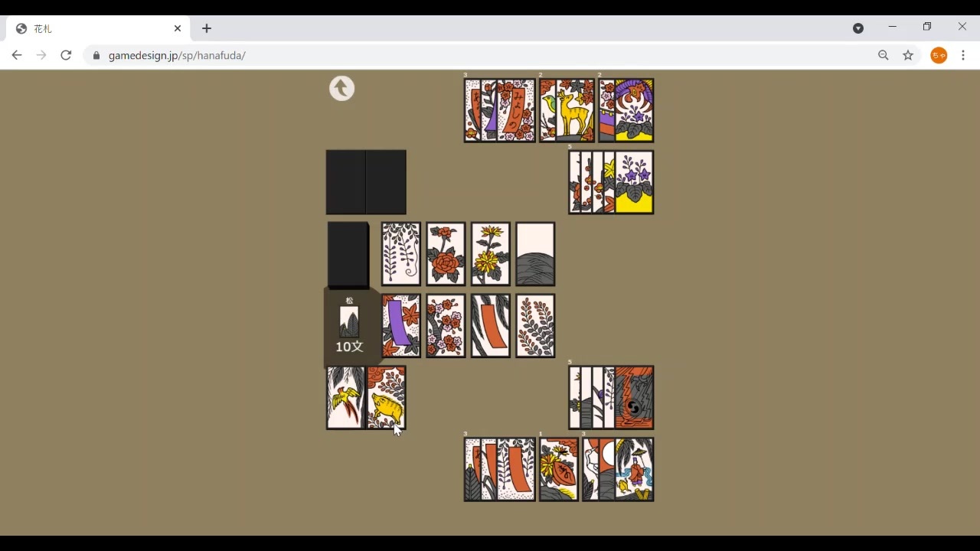
Task: Choose the maple purple ribbon field card
Action: click(x=401, y=325)
